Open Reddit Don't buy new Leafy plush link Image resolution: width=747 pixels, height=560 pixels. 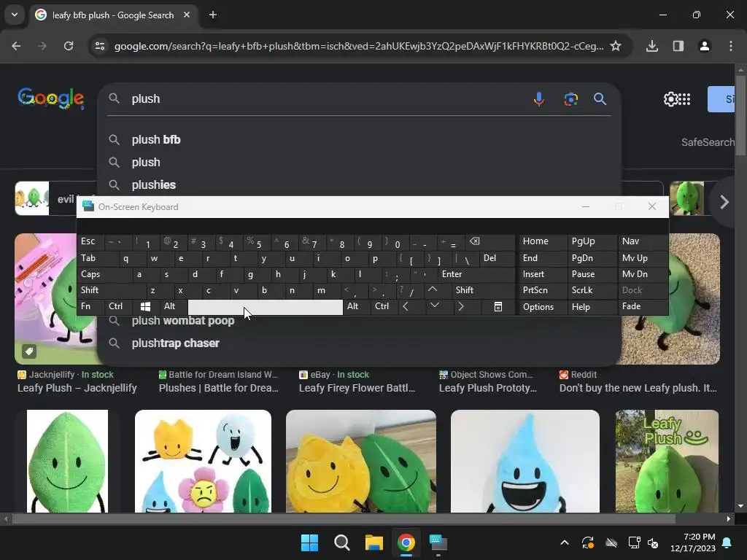pos(638,388)
